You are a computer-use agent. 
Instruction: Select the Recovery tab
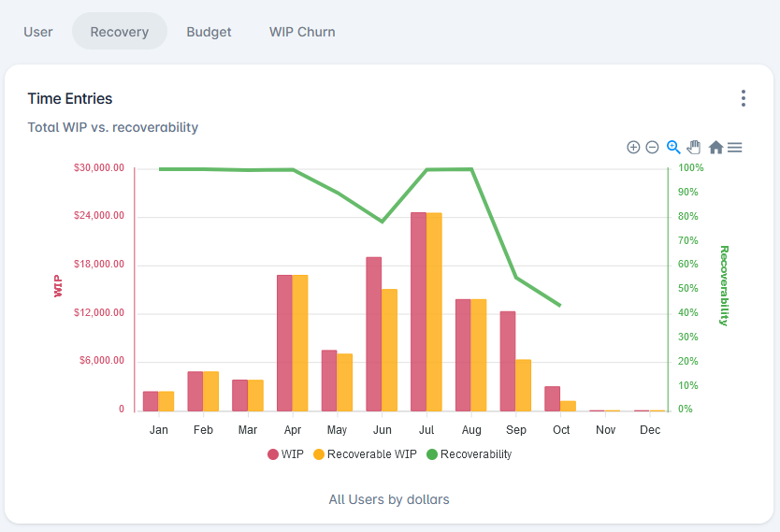(120, 32)
